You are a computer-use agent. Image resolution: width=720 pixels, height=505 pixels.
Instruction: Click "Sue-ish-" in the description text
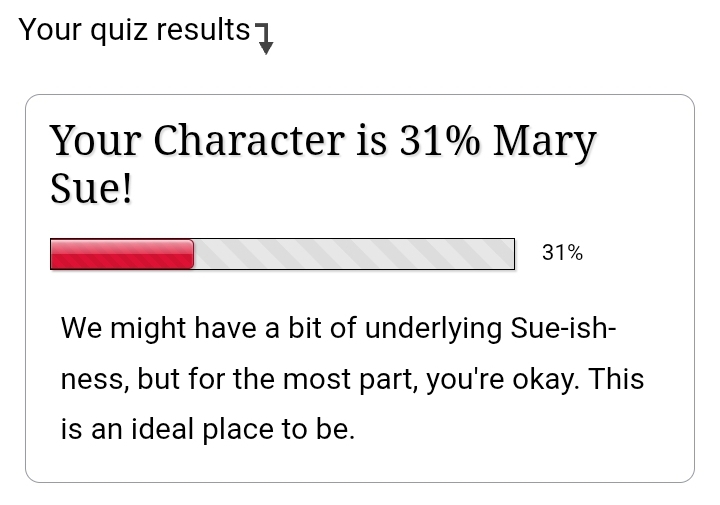click(563, 328)
